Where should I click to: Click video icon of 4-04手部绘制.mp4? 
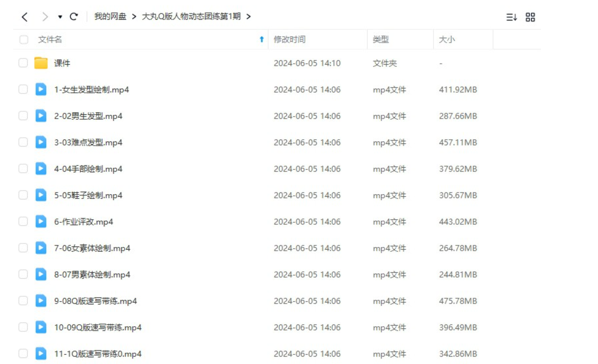tap(41, 168)
